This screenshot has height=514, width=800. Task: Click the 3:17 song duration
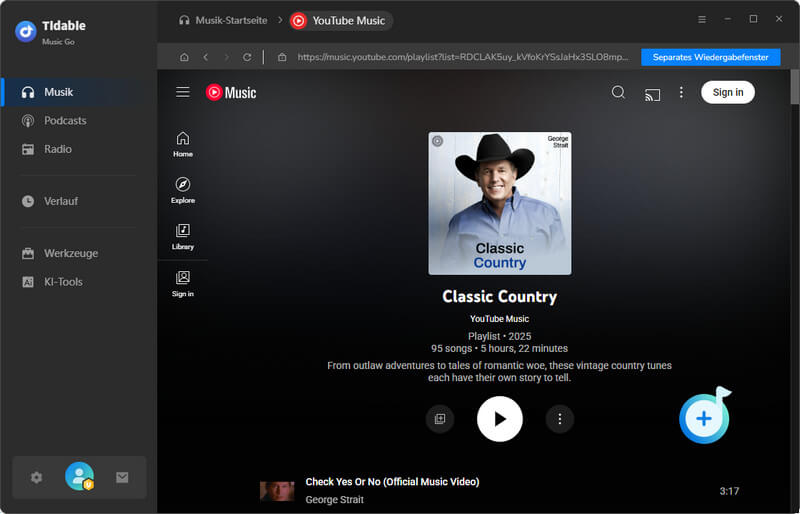[729, 491]
